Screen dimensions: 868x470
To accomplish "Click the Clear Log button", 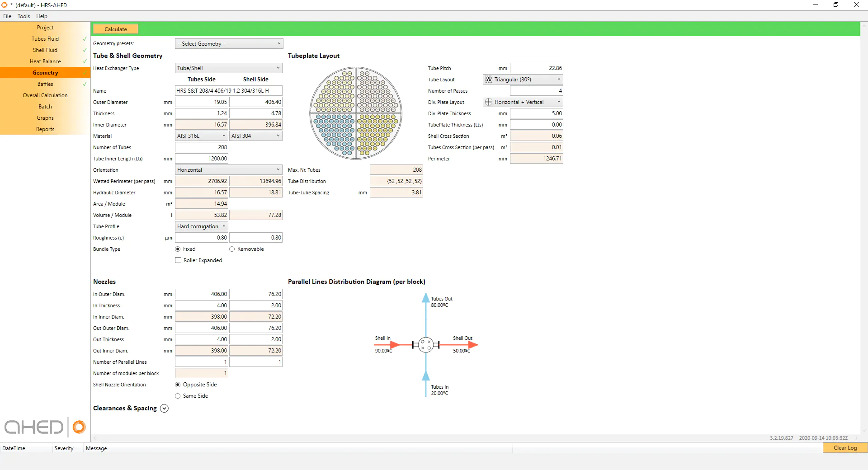I will [x=845, y=448].
